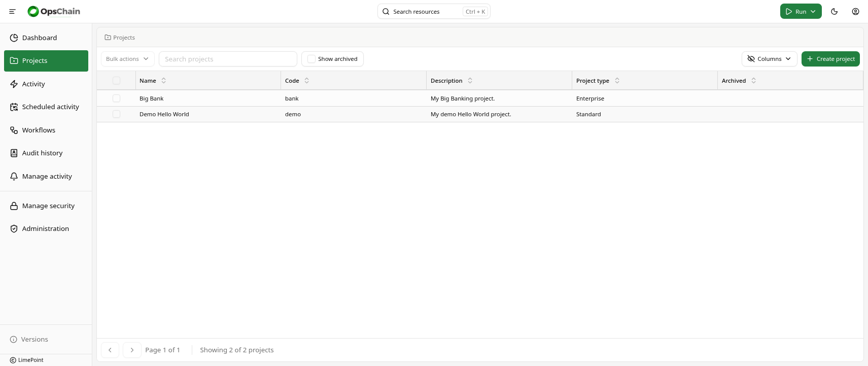Open Scheduled activity page
The height and width of the screenshot is (366, 868).
point(46,107)
